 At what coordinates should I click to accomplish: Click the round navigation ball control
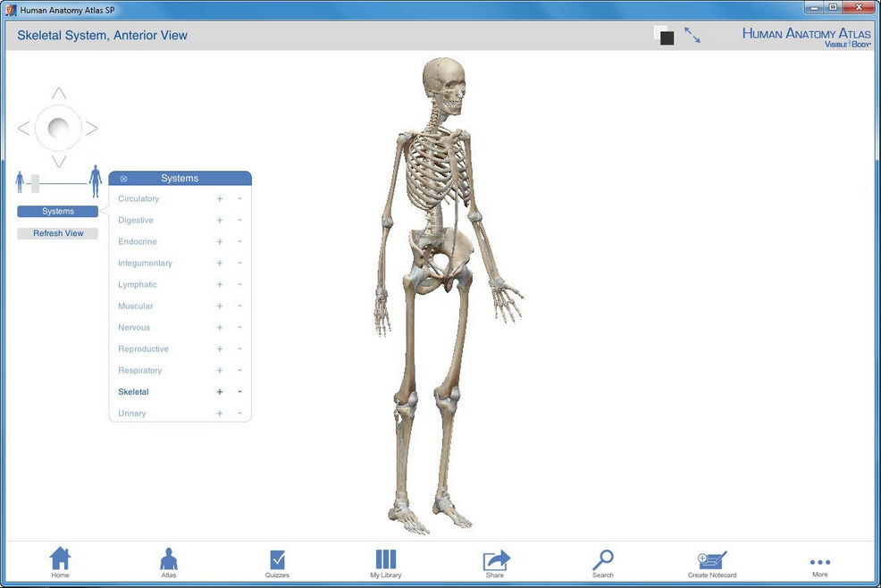tap(58, 128)
